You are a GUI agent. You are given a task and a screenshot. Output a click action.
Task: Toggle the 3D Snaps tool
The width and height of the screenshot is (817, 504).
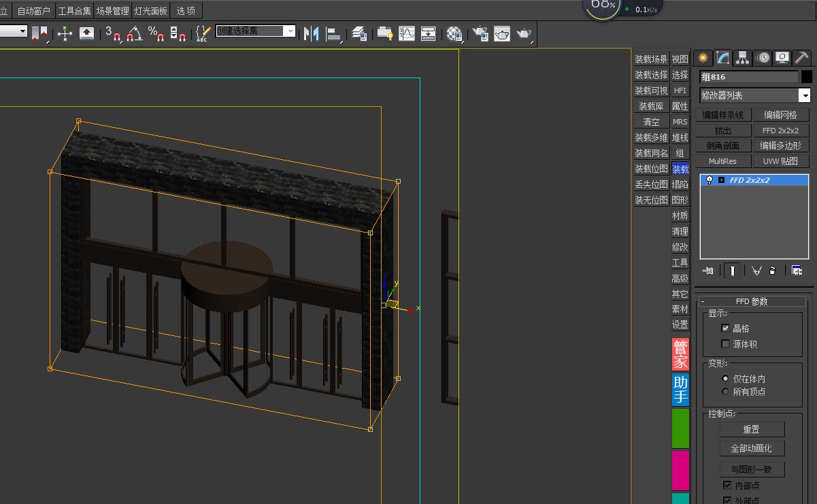[113, 33]
